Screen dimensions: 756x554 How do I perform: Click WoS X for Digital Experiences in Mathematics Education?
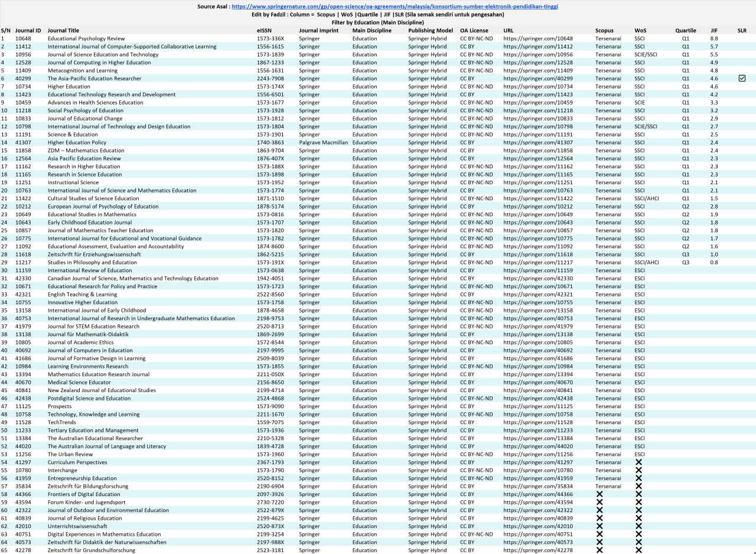coord(638,534)
